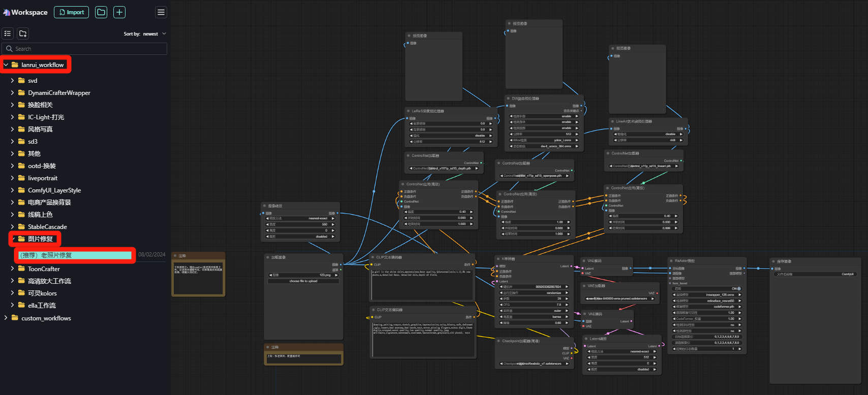Viewport: 868px width, 395px height.
Task: Open the Sort by newest dropdown
Action: pos(145,34)
